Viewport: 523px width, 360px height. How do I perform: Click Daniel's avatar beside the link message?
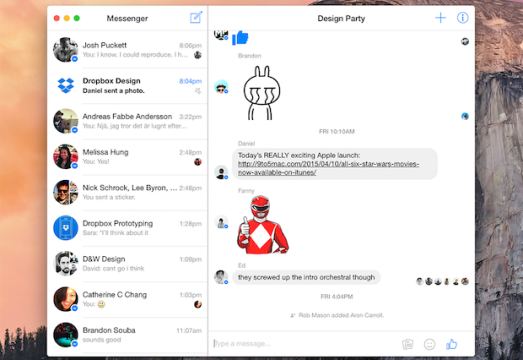pyautogui.click(x=221, y=172)
